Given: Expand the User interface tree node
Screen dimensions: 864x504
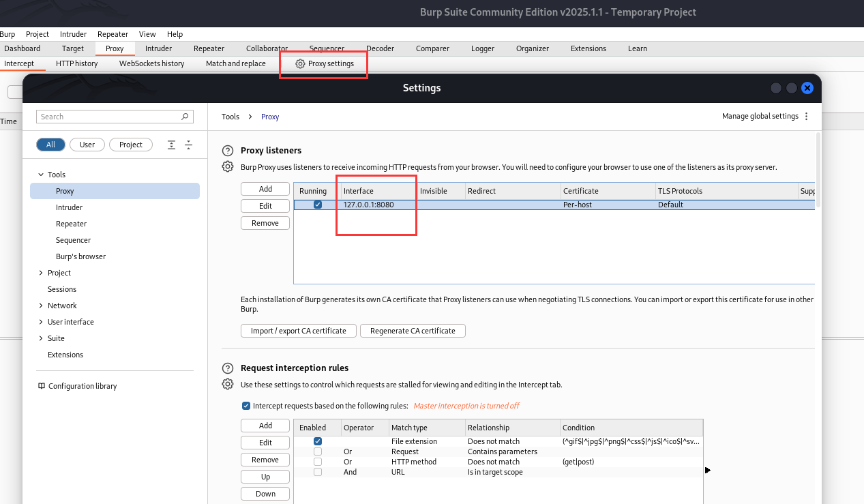Looking at the screenshot, I should 41,322.
